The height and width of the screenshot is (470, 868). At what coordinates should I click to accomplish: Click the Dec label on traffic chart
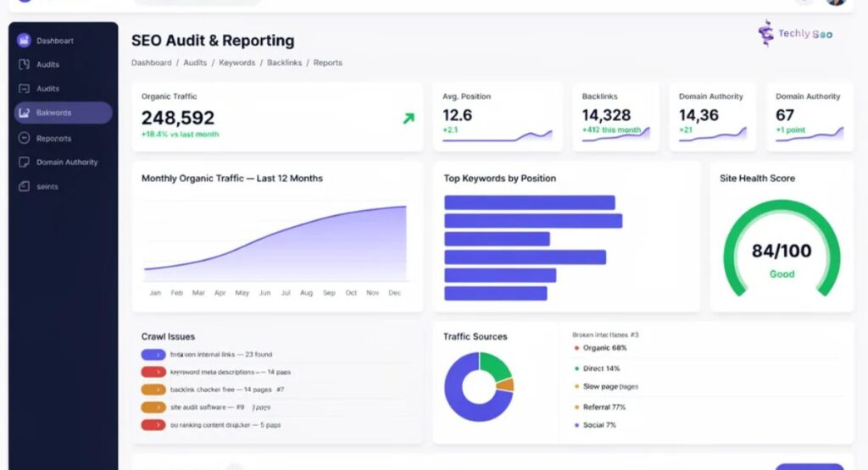point(395,293)
